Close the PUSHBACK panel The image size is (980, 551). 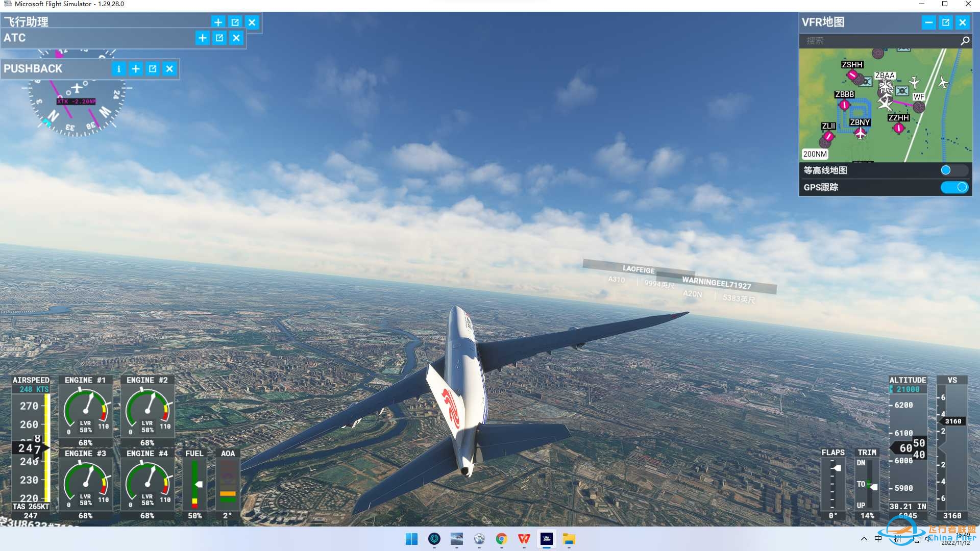[x=169, y=69]
